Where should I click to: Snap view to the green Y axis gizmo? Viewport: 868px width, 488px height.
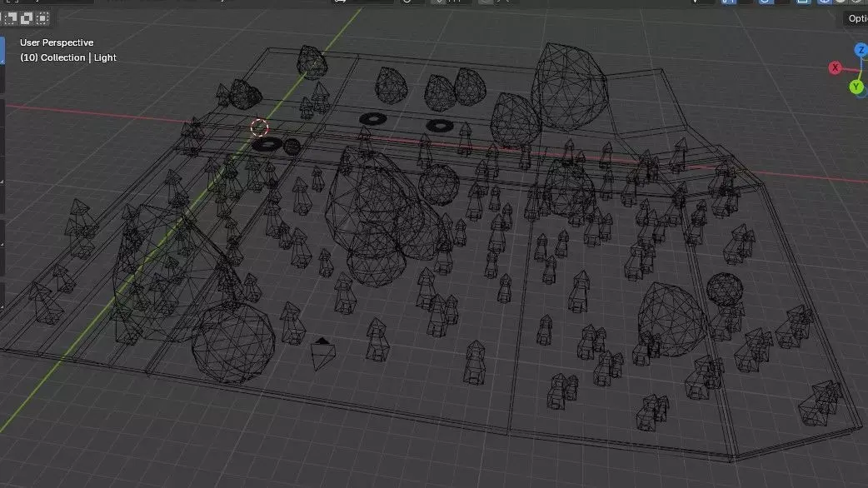(x=856, y=87)
